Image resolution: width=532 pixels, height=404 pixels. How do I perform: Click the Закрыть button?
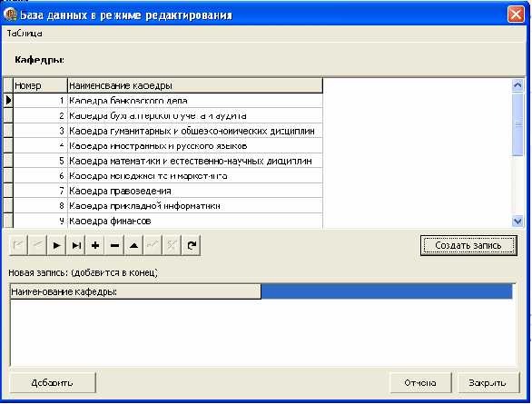pos(488,382)
